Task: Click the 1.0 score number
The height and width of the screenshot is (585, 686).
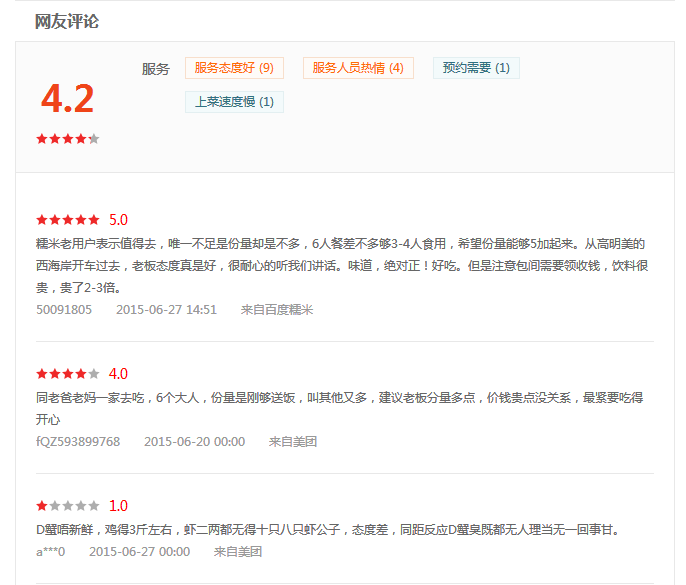Action: click(118, 506)
